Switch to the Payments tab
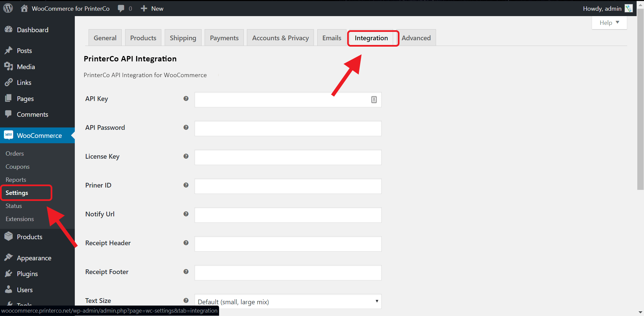The width and height of the screenshot is (644, 316). tap(224, 38)
